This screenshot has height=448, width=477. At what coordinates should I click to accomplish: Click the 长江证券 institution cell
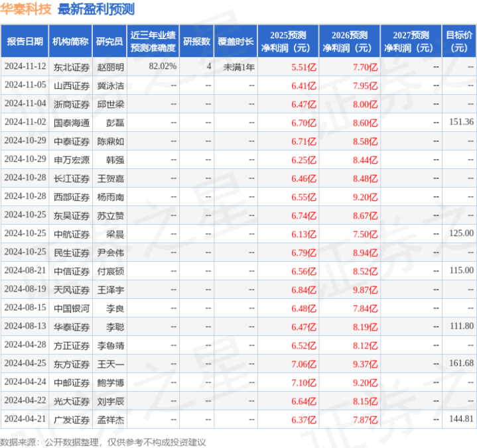coord(72,178)
